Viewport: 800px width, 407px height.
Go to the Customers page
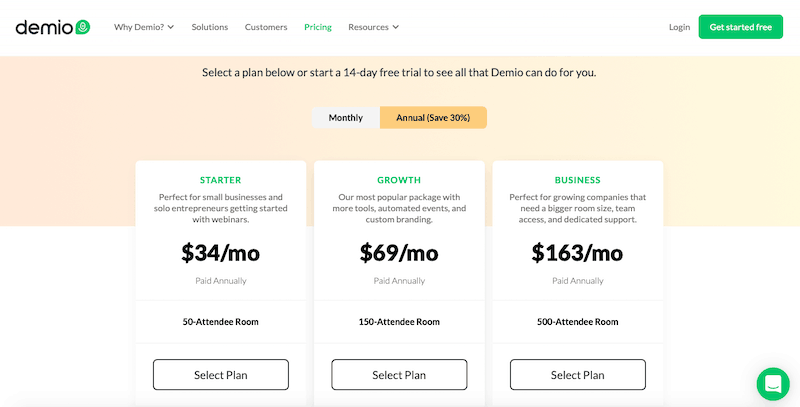tap(266, 27)
